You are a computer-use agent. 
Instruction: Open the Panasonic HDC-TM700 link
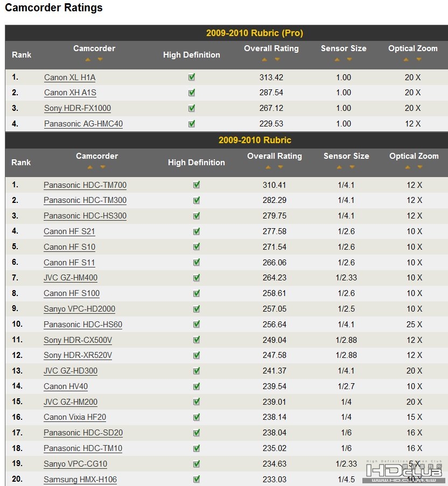pos(85,185)
